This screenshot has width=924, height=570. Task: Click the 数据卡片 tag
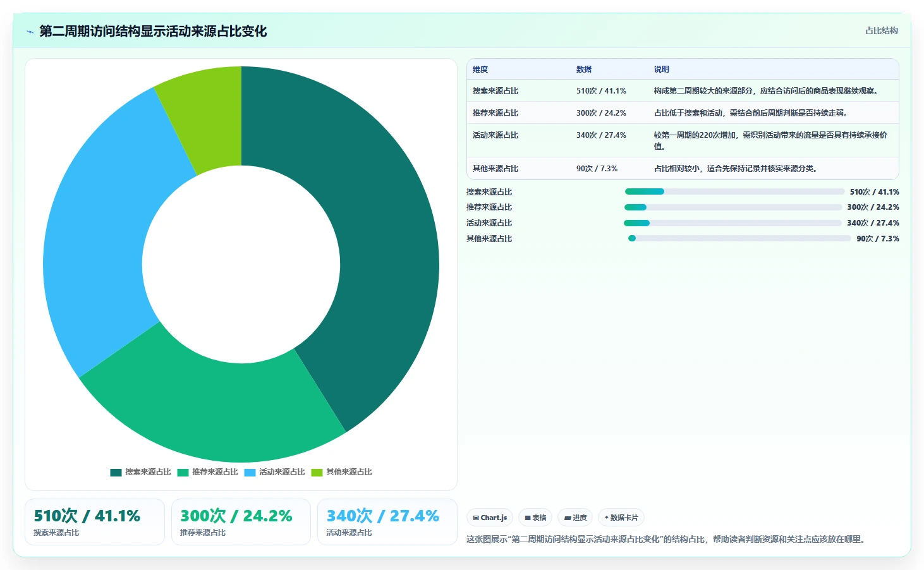pos(621,518)
